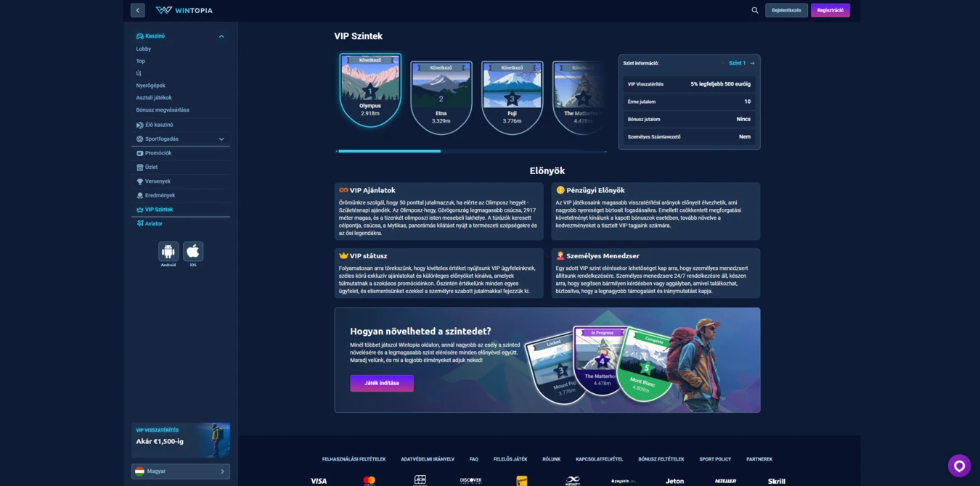Viewport: 980px width, 486px height.
Task: Open the FAQ footer link
Action: (x=473, y=459)
